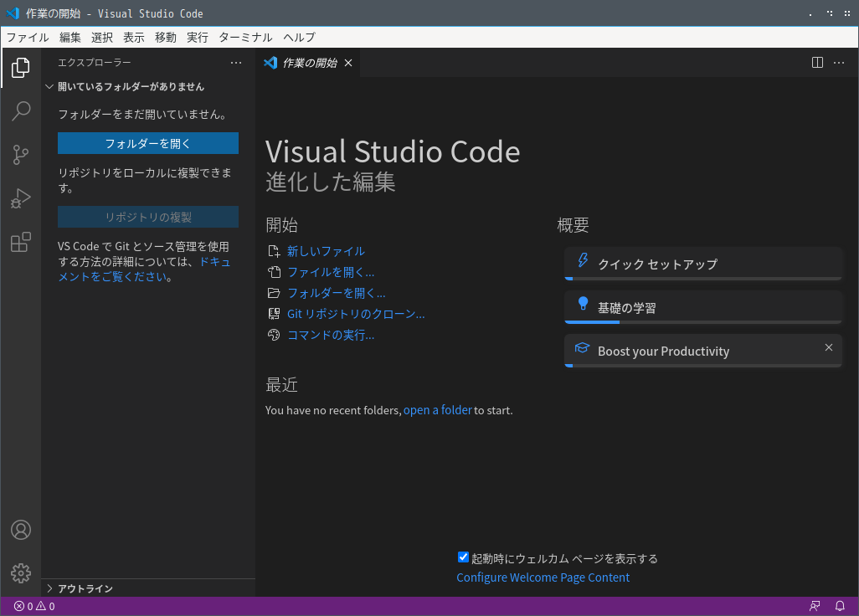This screenshot has width=859, height=616.
Task: Select the 作業の開始 editor tab
Action: [x=310, y=63]
